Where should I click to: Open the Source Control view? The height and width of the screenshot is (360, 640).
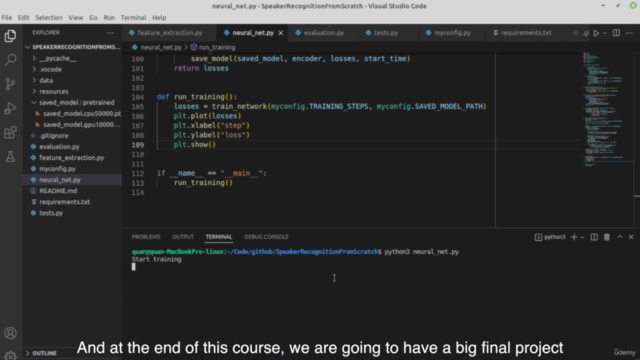[x=11, y=84]
